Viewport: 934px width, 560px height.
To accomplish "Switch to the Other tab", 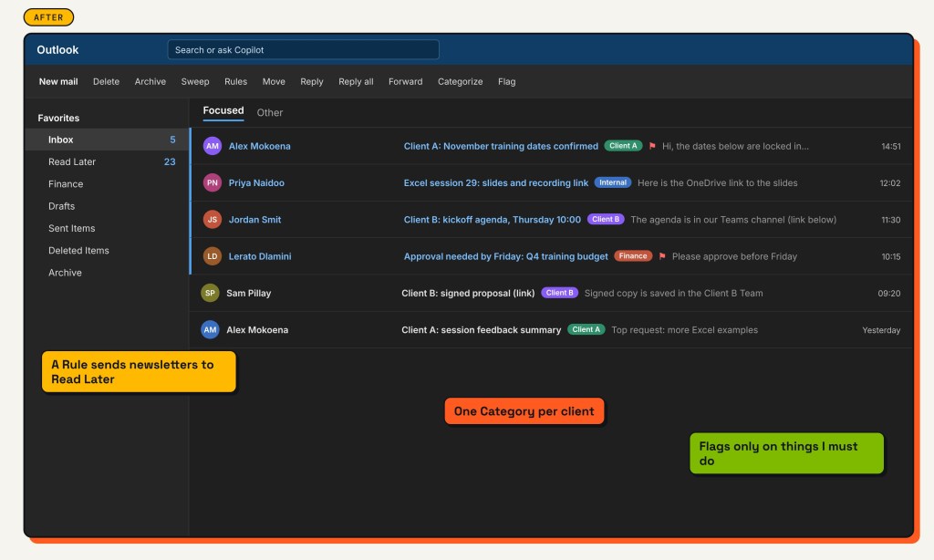I will tap(270, 112).
